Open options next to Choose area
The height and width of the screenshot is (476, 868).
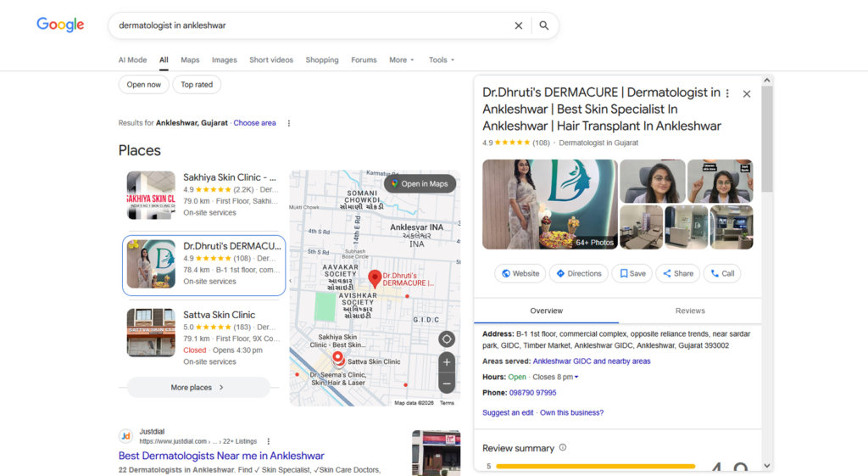point(289,123)
